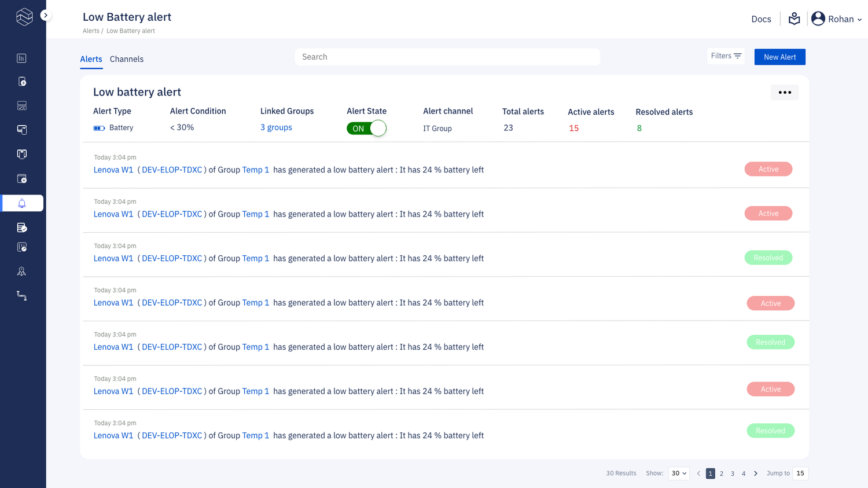Open the pipeline connector sidebar icon
Image resolution: width=868 pixels, height=488 pixels.
tap(21, 296)
